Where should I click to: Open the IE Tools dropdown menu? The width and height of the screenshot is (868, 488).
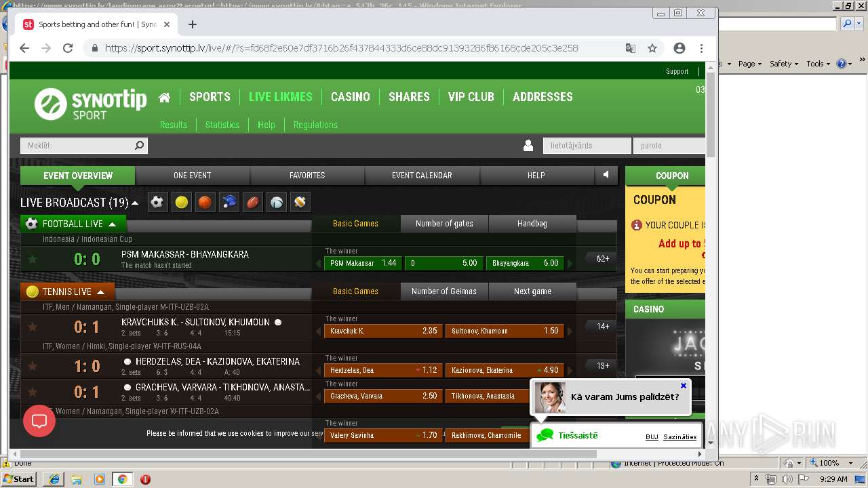click(818, 64)
